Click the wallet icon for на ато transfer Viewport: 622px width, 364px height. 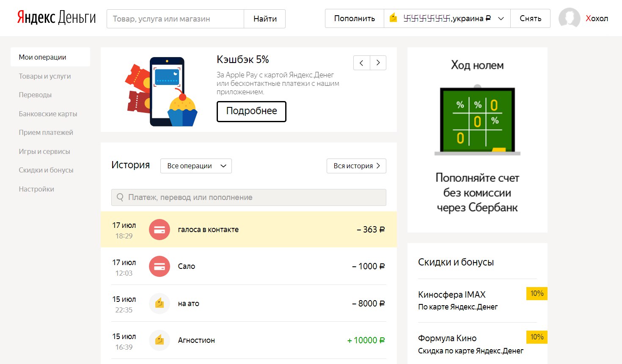coord(160,303)
